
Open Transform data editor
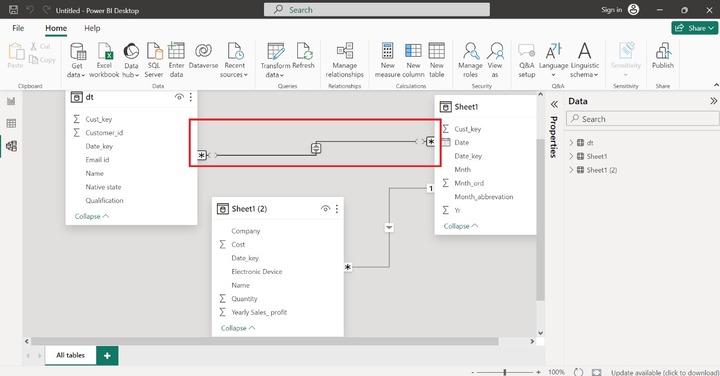coord(276,60)
